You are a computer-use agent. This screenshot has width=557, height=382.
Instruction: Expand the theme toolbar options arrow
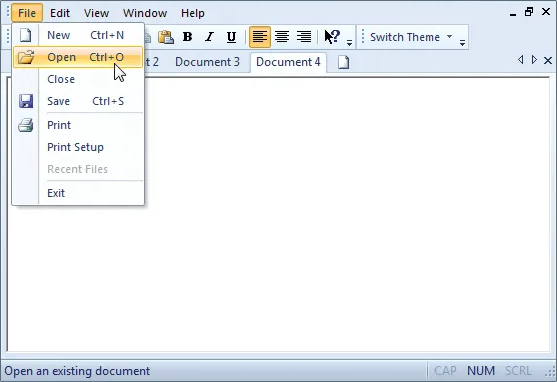pyautogui.click(x=462, y=43)
